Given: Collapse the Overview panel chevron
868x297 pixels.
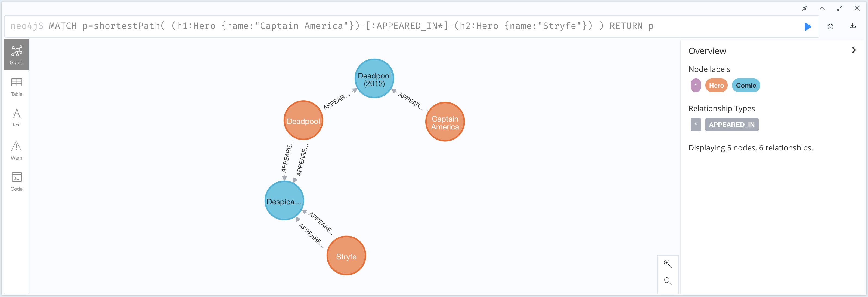Looking at the screenshot, I should (854, 50).
